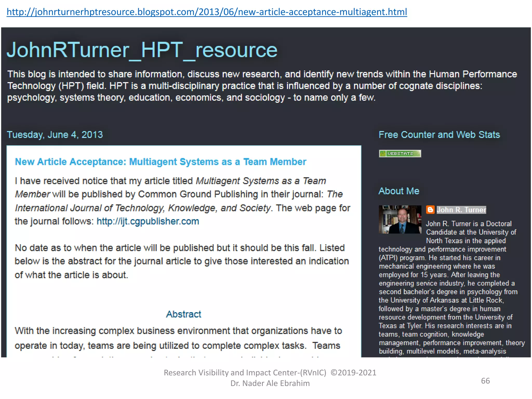
Task: Click the blog description starting 'This blog is intended'
Action: pyautogui.click(x=262, y=86)
